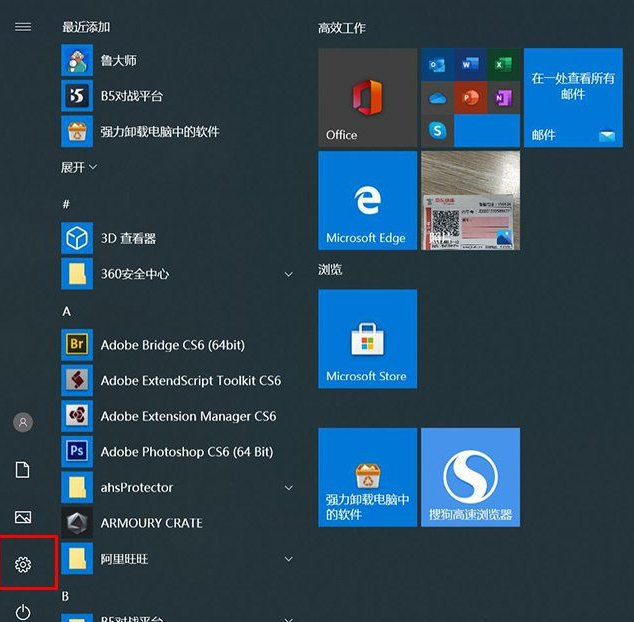The height and width of the screenshot is (622, 634).
Task: Open the 照片 photos tile
Action: point(471,201)
